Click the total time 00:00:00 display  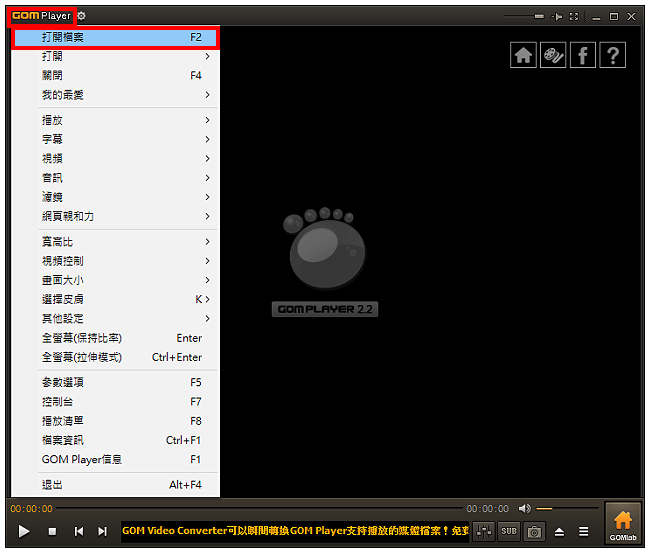488,509
